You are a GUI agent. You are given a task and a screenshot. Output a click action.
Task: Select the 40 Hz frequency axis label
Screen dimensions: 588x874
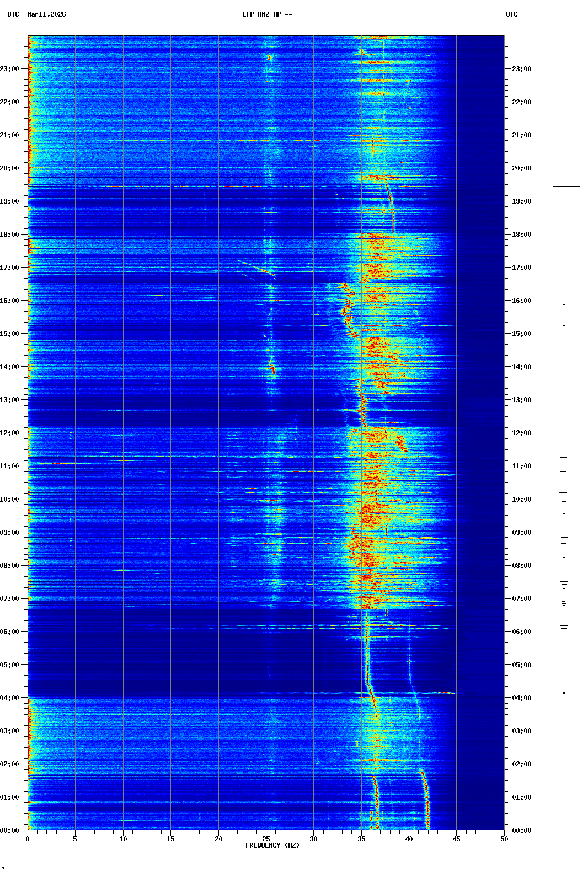[409, 839]
